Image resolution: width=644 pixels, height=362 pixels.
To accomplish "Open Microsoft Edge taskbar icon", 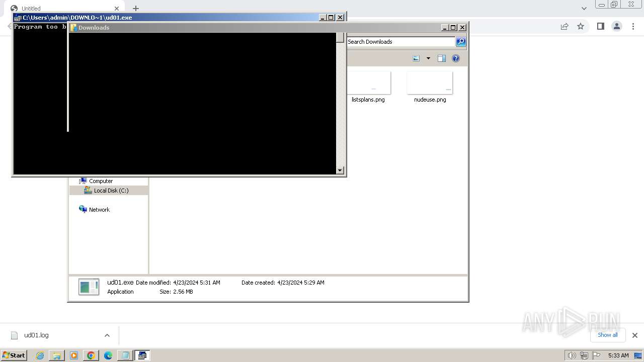I will (x=108, y=355).
